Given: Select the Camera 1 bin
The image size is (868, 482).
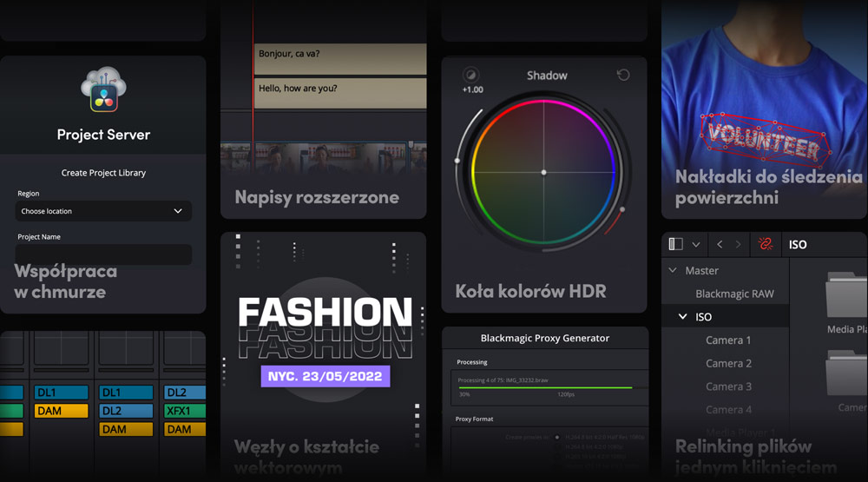Looking at the screenshot, I should (x=728, y=340).
